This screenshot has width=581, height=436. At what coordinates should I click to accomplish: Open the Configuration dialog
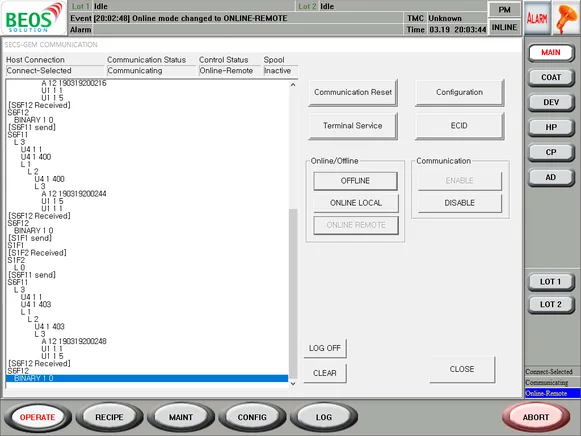coord(459,92)
